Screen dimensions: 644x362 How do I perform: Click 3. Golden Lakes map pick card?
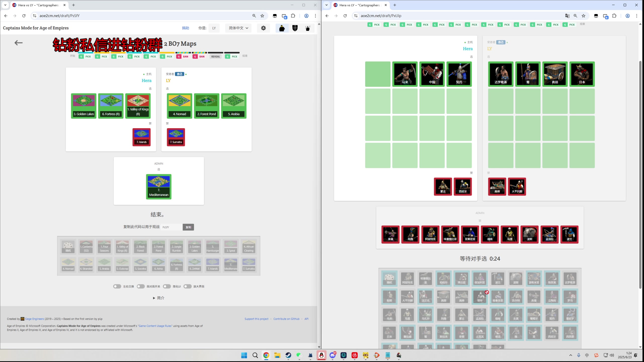tap(84, 106)
